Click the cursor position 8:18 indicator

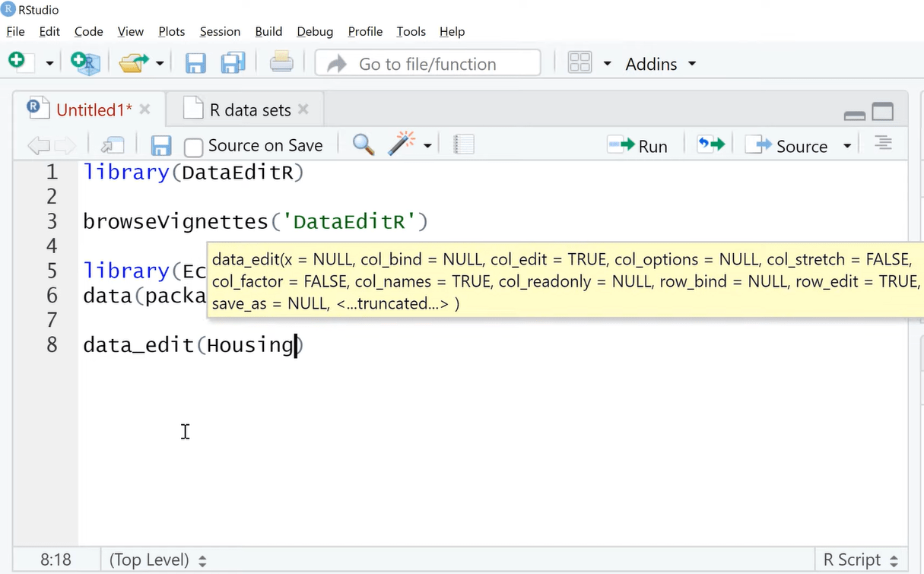56,560
